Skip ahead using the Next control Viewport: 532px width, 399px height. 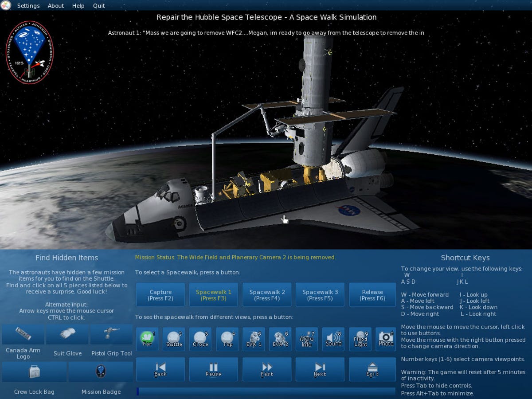point(320,369)
